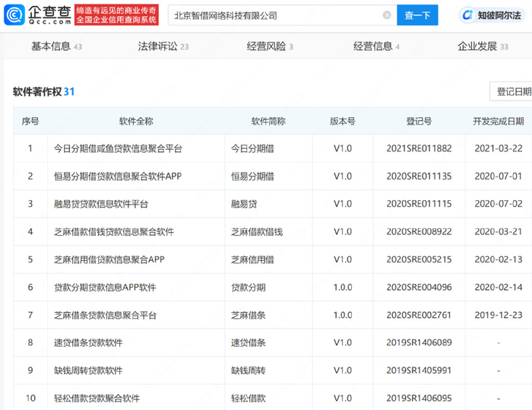The height and width of the screenshot is (410, 532).
Task: Select 芝麻借款借钱贷款信息聚合软件 entry
Action: click(114, 232)
